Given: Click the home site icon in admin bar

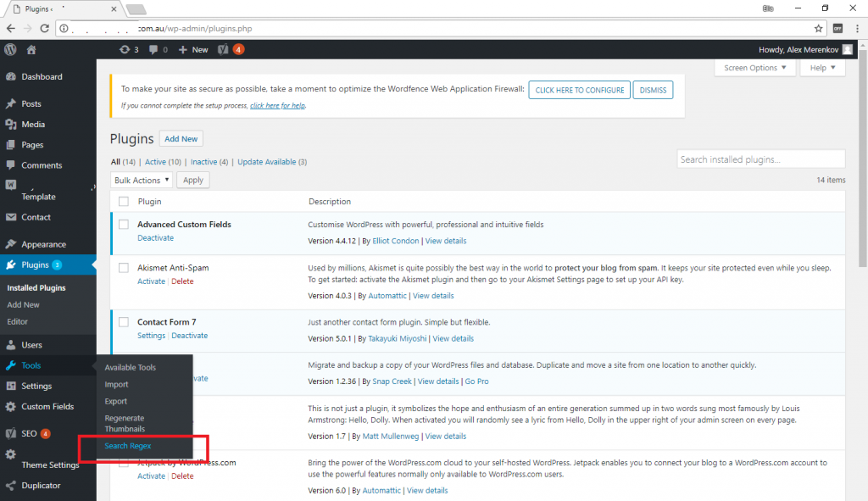Looking at the screenshot, I should tap(31, 49).
